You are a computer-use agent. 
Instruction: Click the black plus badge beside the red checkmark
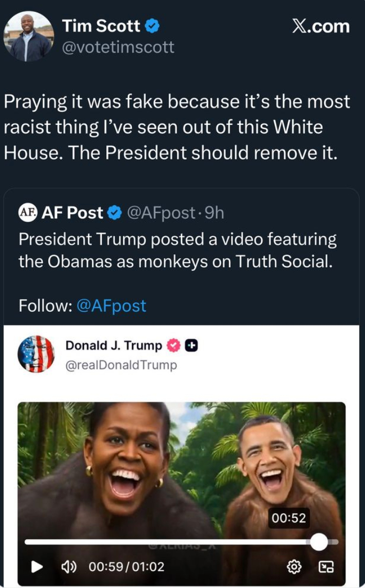(x=192, y=345)
